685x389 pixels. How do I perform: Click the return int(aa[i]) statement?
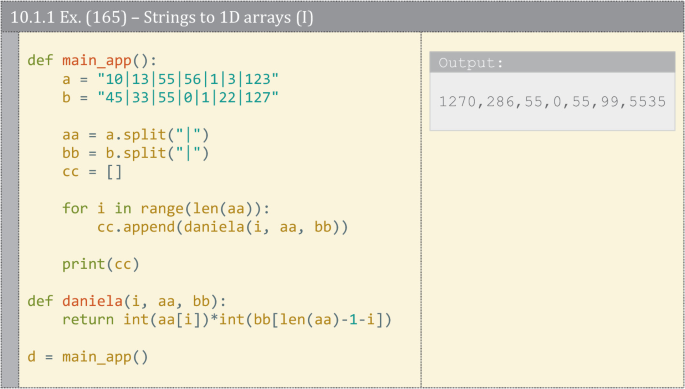point(227,320)
